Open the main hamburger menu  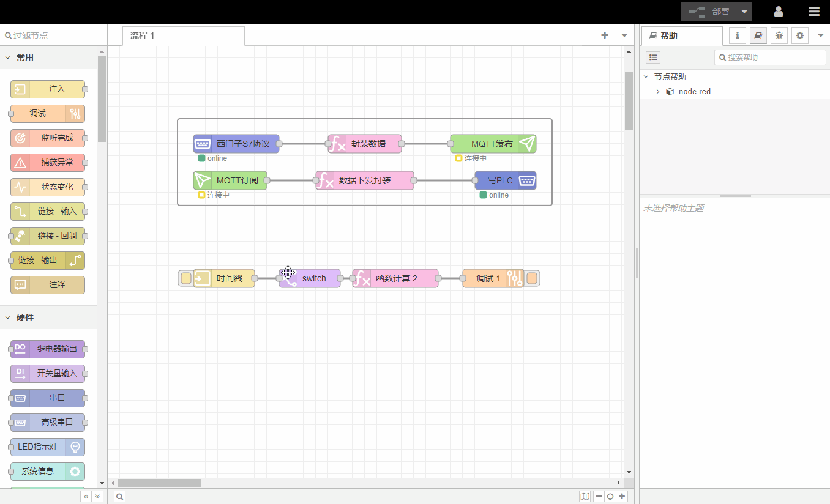point(813,12)
